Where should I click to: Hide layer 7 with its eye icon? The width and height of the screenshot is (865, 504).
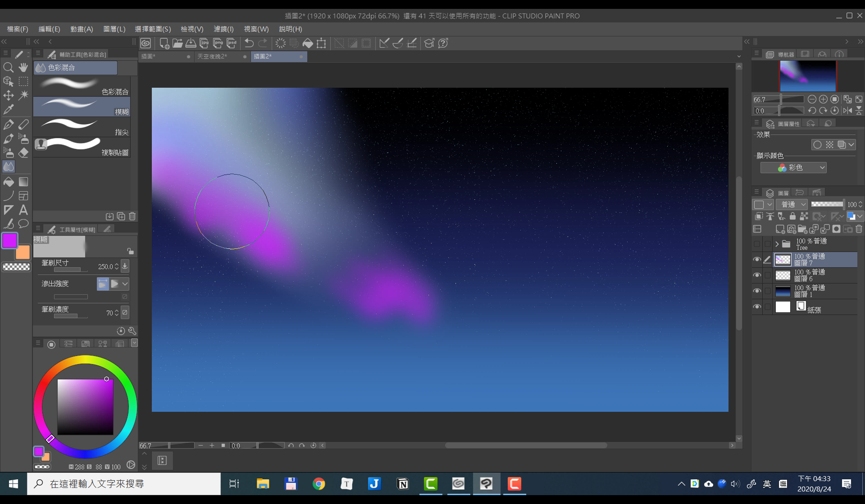pos(757,259)
